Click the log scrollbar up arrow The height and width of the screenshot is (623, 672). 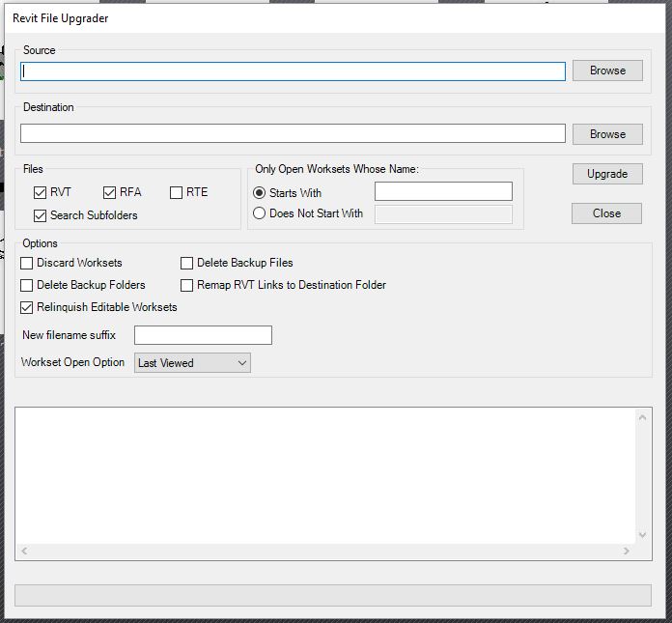pos(642,417)
